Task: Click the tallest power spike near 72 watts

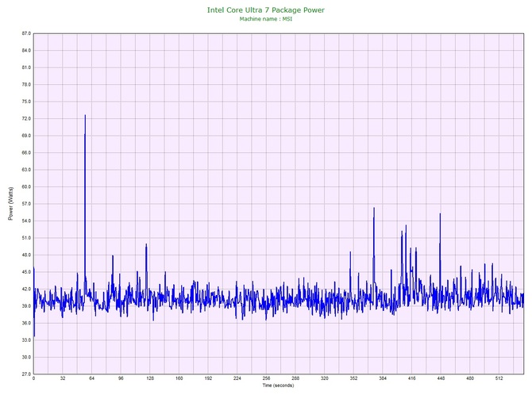Action: [x=85, y=116]
